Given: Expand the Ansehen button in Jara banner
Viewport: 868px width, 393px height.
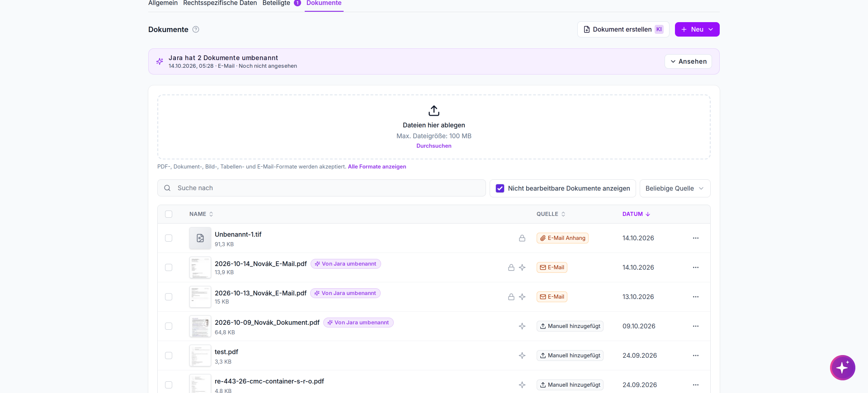Looking at the screenshot, I should point(688,61).
